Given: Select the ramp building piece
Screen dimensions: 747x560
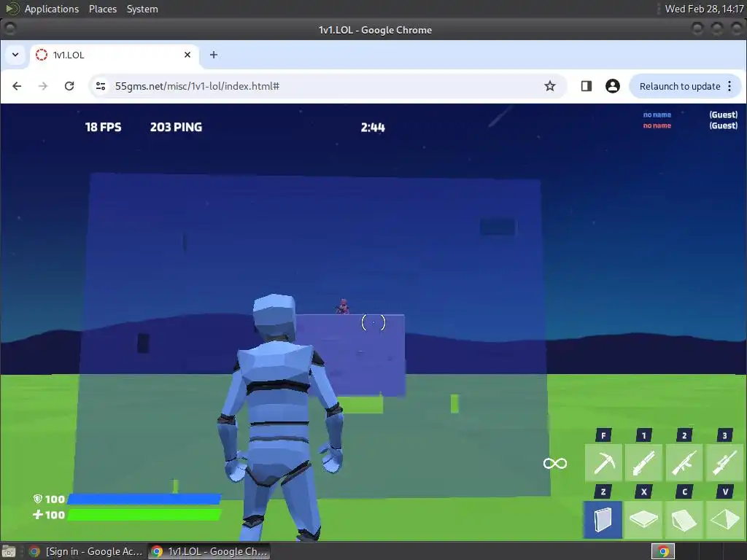Looking at the screenshot, I should [684, 519].
